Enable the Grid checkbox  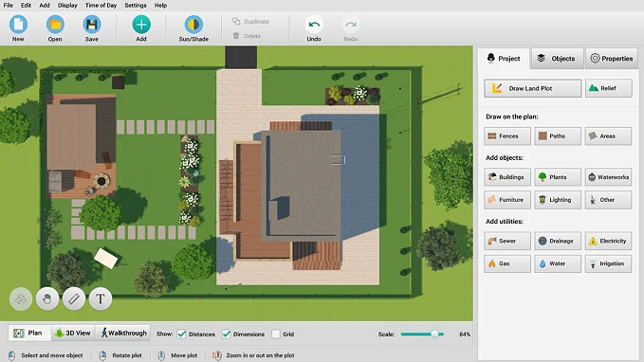276,335
